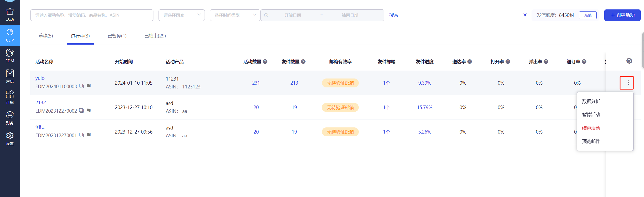
Task: Click the clock icon in date range field
Action: tap(266, 15)
